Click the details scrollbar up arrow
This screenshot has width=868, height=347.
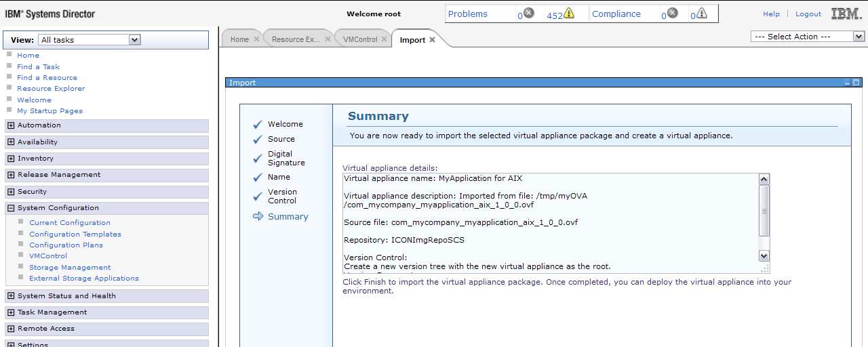[x=764, y=180]
